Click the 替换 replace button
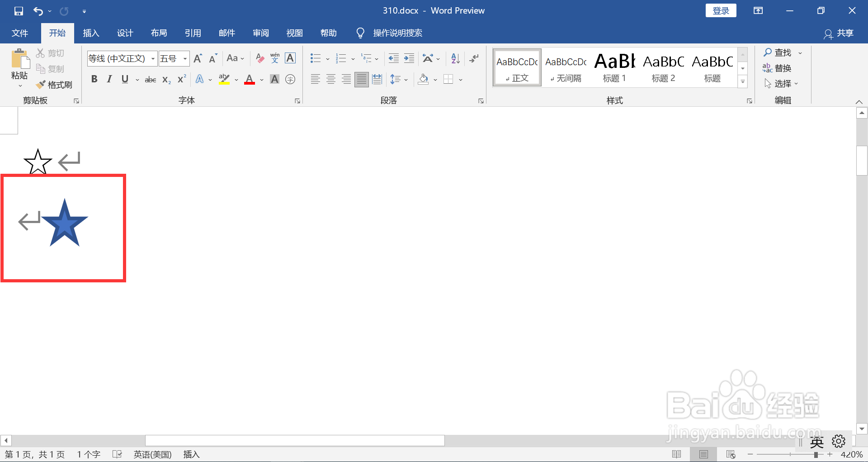 [x=777, y=68]
